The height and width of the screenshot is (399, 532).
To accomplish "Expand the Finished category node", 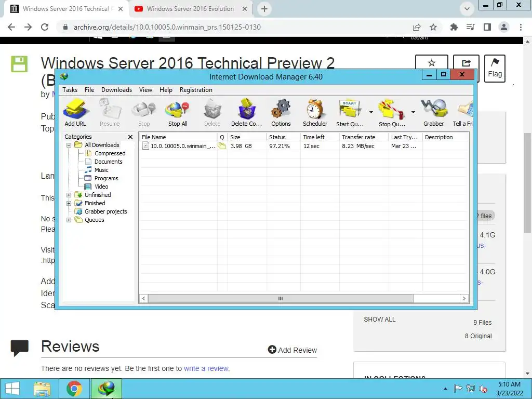I will click(x=69, y=203).
